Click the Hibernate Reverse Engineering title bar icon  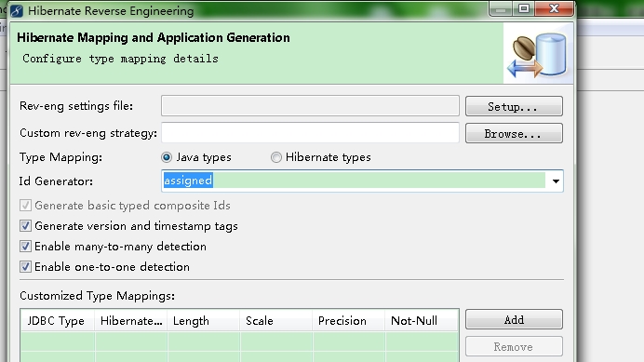pyautogui.click(x=17, y=10)
